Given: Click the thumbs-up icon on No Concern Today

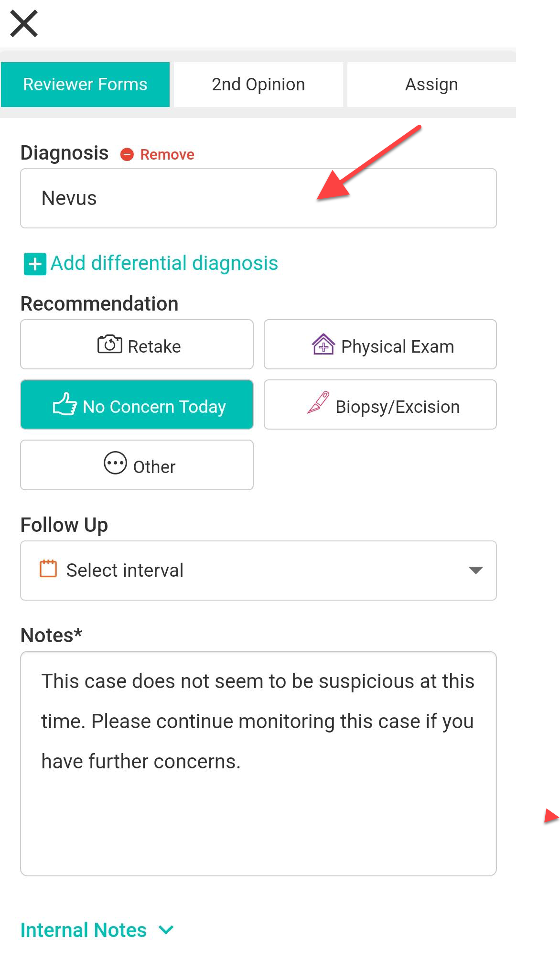Looking at the screenshot, I should pyautogui.click(x=65, y=404).
